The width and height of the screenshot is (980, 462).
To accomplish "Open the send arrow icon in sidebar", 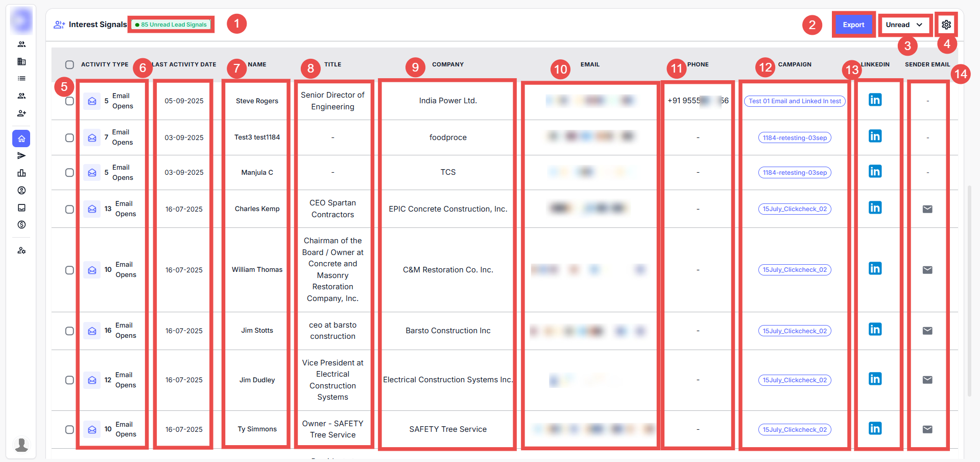I will coord(21,156).
